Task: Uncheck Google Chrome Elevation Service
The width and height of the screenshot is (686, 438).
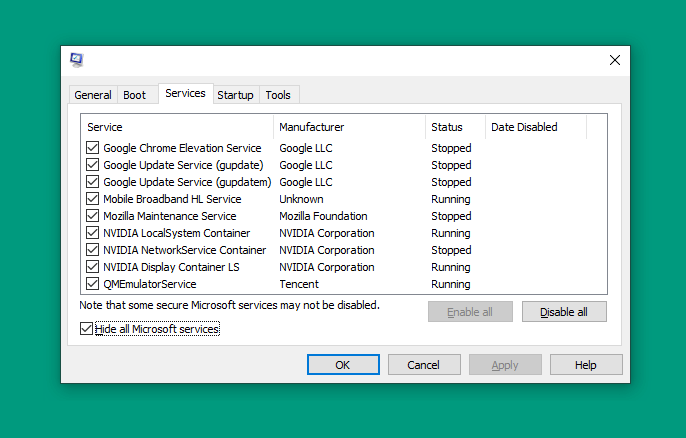Action: 92,147
